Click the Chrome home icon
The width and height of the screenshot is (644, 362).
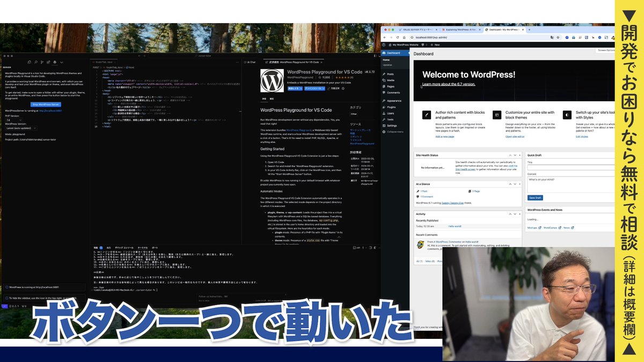[404, 38]
